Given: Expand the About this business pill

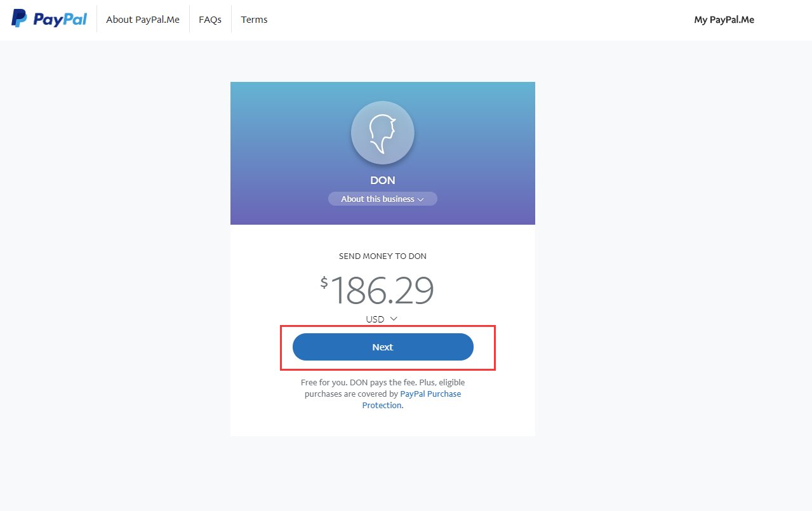Looking at the screenshot, I should pos(383,199).
